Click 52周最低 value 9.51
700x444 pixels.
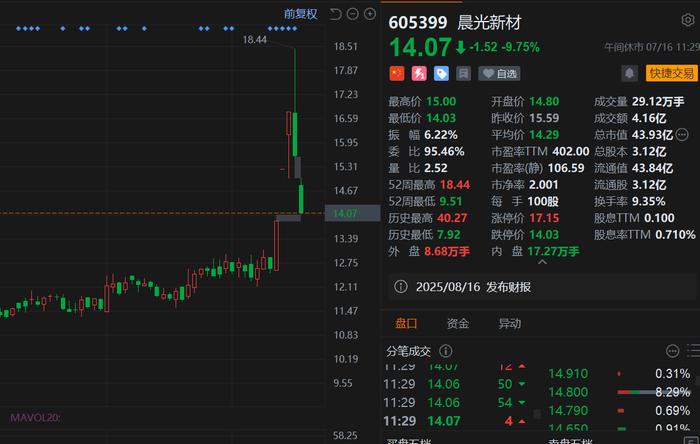point(450,201)
